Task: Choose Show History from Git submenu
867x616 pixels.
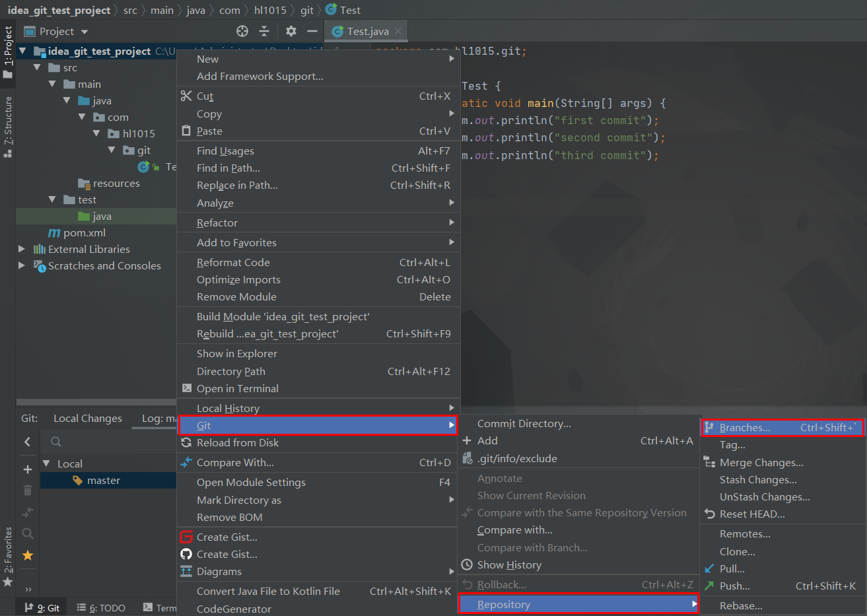Action: pyautogui.click(x=509, y=565)
